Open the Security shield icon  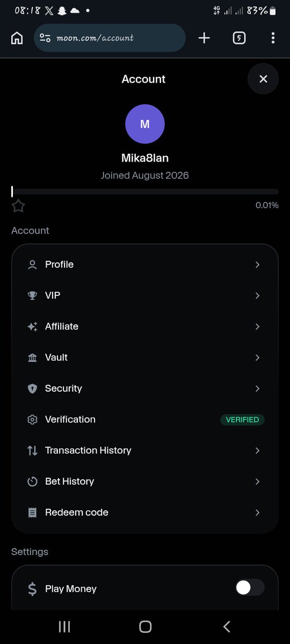pos(32,389)
